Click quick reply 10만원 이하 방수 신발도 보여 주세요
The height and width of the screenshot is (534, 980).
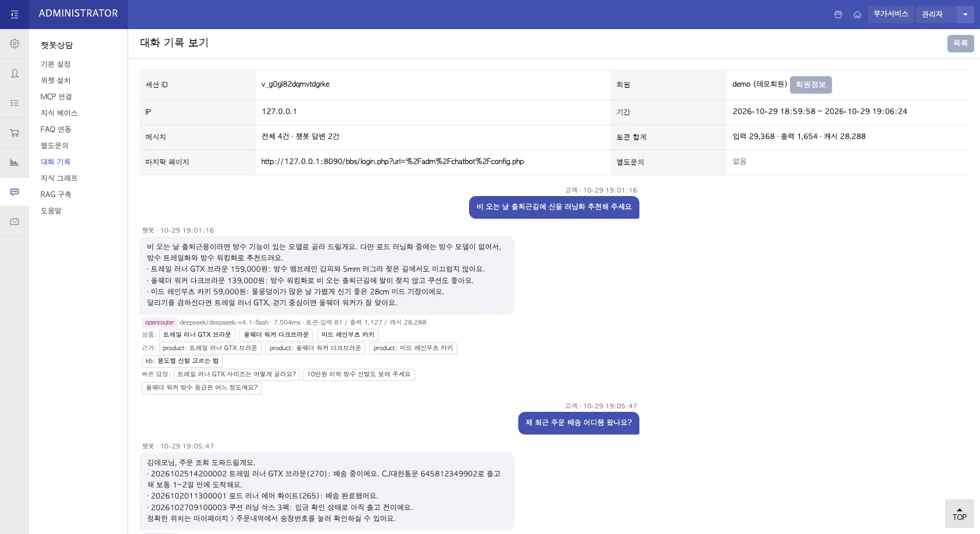359,375
